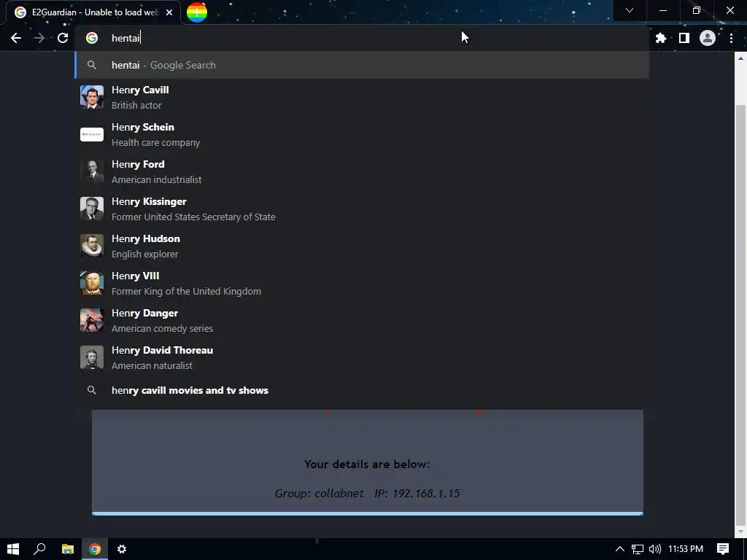Click the Henry Hudson portrait thumbnail
Screen dimensions: 747x560
(x=92, y=246)
